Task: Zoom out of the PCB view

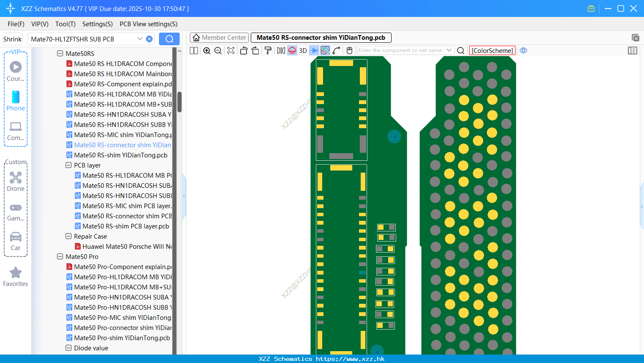Action: (x=218, y=50)
